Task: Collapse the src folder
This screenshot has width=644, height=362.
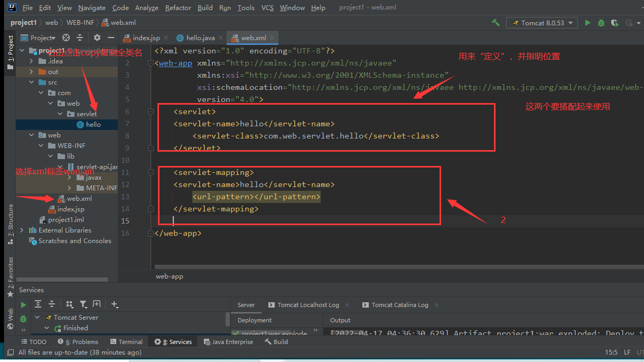Action: [x=31, y=82]
